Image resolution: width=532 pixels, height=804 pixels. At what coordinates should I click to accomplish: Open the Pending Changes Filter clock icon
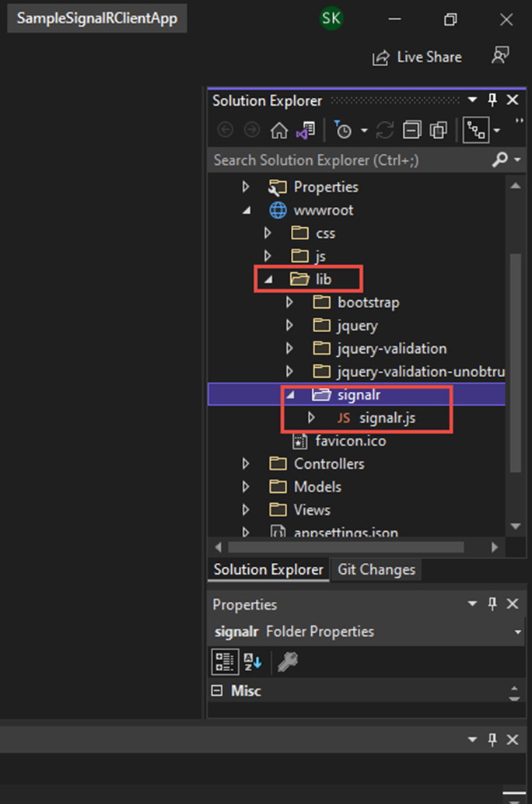(343, 131)
